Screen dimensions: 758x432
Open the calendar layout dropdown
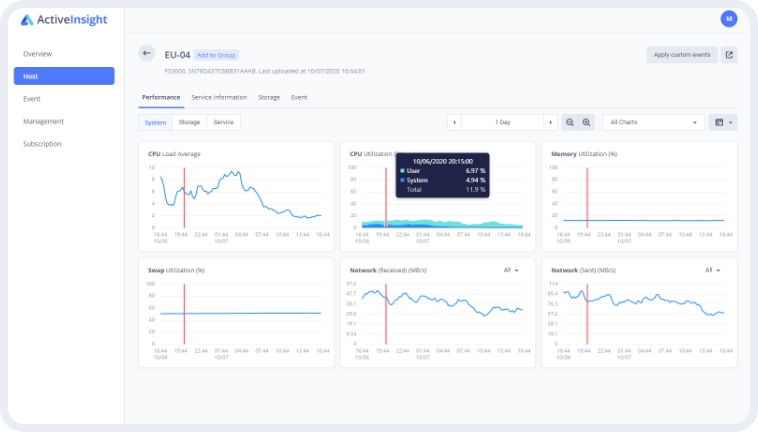tap(722, 122)
